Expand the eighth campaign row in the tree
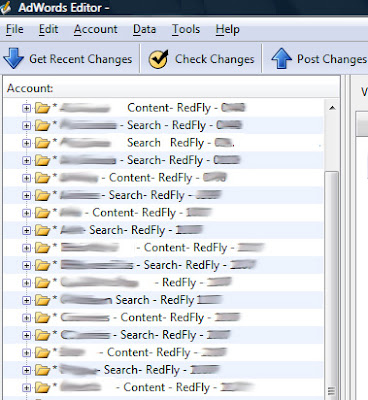Screen dimensions: 368x400 26,230
